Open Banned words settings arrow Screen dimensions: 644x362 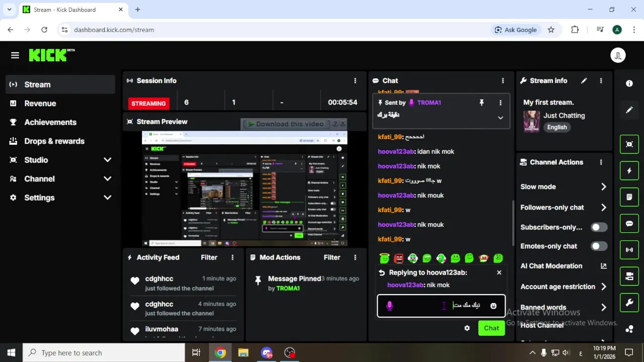(603, 307)
